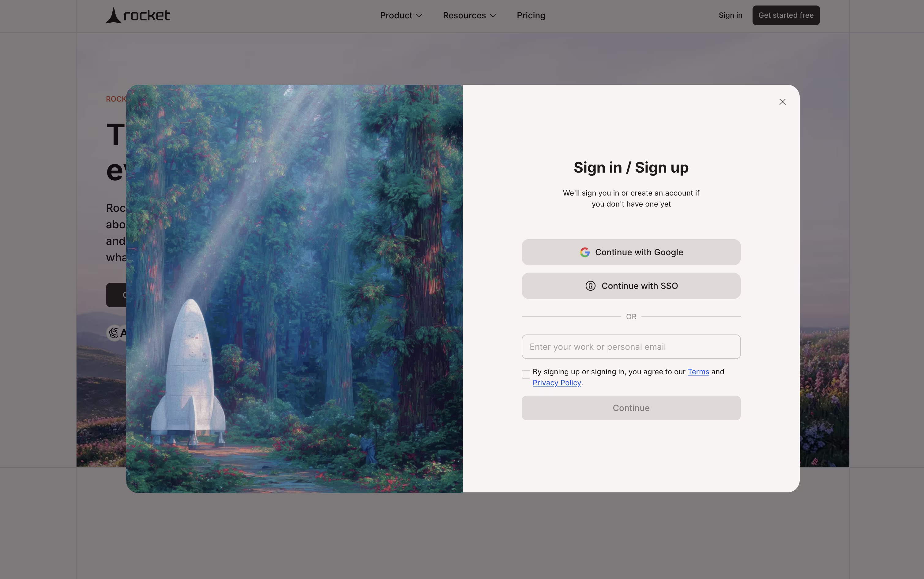Viewport: 924px width, 579px height.
Task: Open the Pricing page
Action: 531,15
